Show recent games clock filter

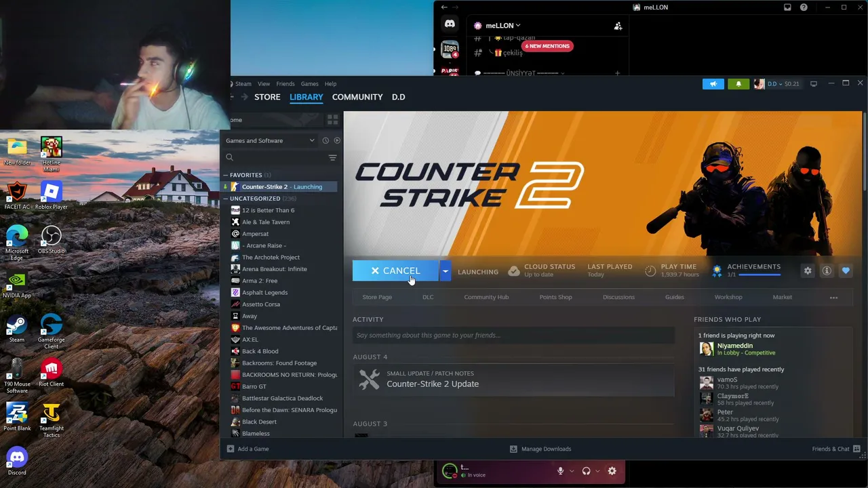click(325, 140)
